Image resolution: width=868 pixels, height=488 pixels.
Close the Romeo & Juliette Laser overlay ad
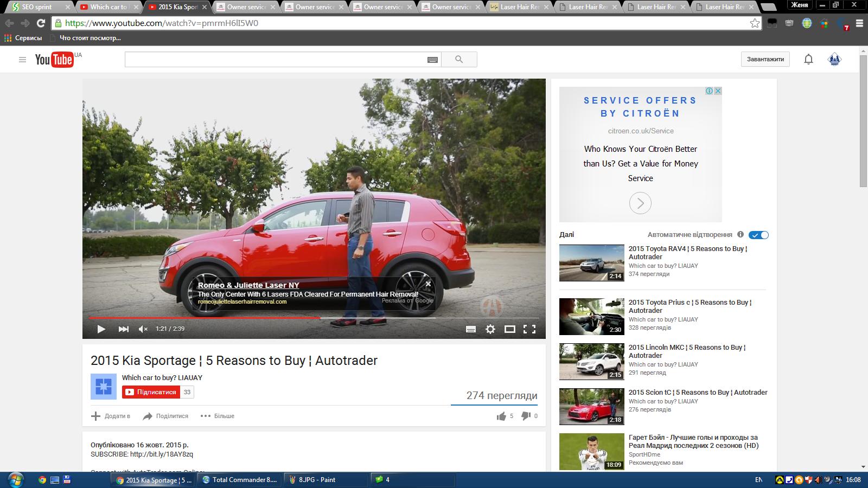[x=428, y=284]
